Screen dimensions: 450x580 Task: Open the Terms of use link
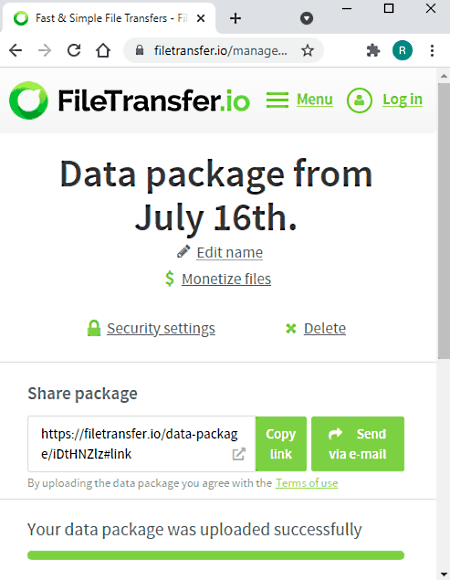(x=307, y=483)
